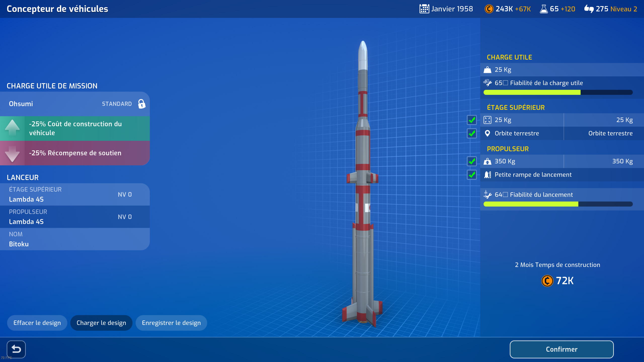Click the +120 research gain value
The image size is (644, 362).
tap(568, 9)
